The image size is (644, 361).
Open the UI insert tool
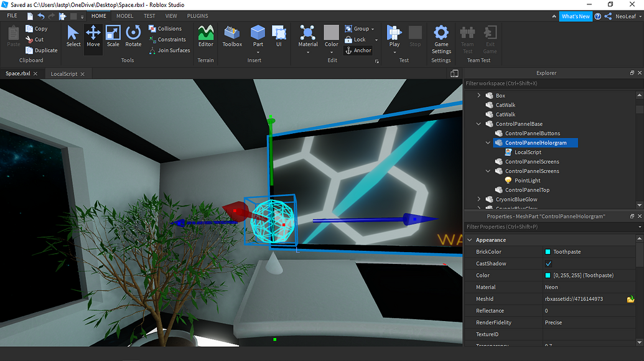tap(279, 36)
